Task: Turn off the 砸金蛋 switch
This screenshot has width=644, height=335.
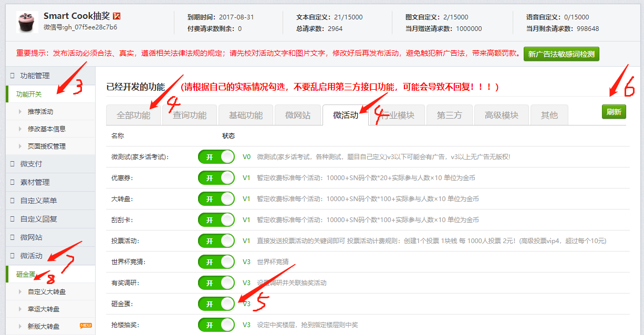Action: pos(216,304)
